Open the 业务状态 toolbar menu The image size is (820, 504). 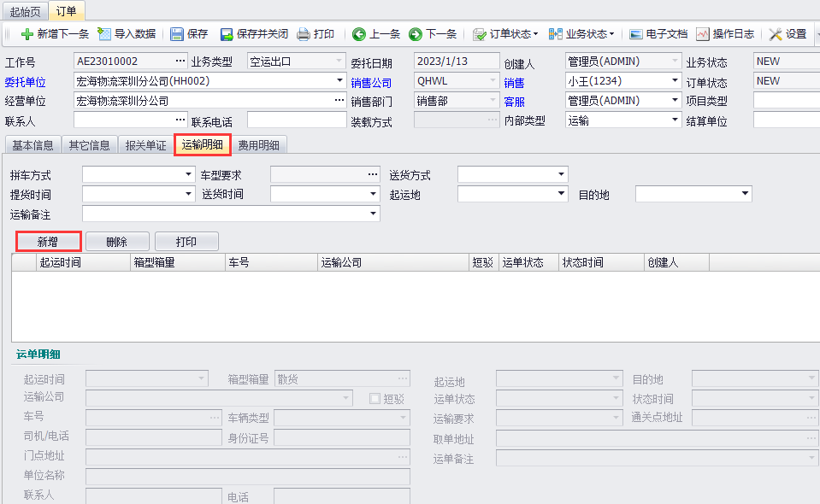pos(581,34)
